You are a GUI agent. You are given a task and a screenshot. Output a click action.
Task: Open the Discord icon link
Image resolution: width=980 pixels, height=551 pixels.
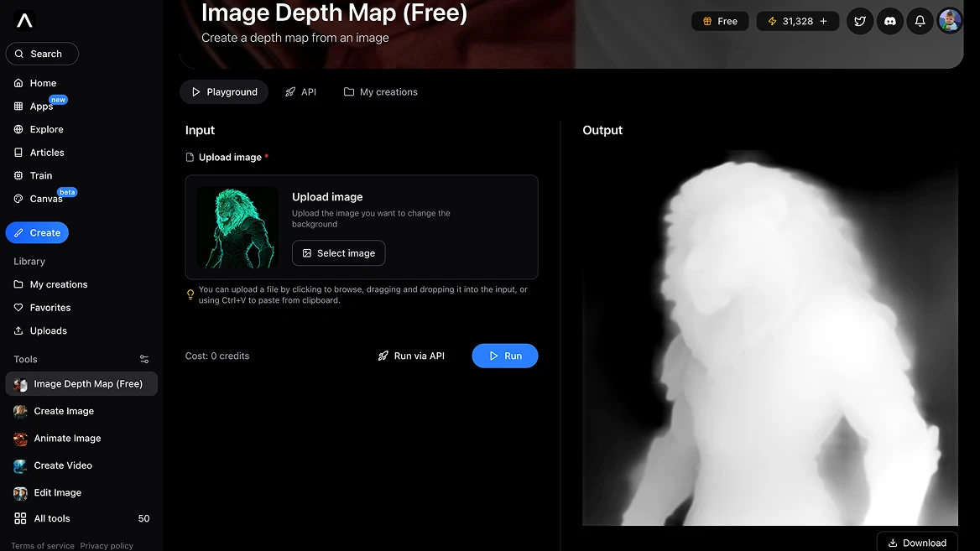coord(890,21)
